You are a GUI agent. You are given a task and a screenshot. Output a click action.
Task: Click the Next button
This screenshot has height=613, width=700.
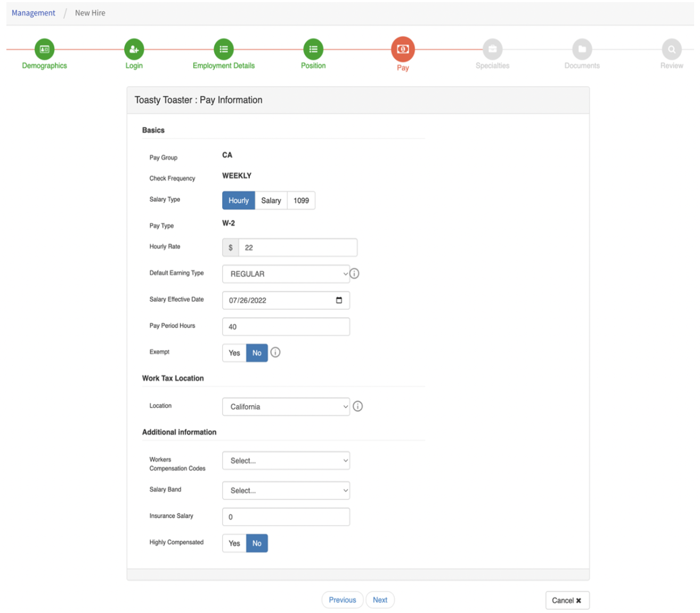coord(380,600)
